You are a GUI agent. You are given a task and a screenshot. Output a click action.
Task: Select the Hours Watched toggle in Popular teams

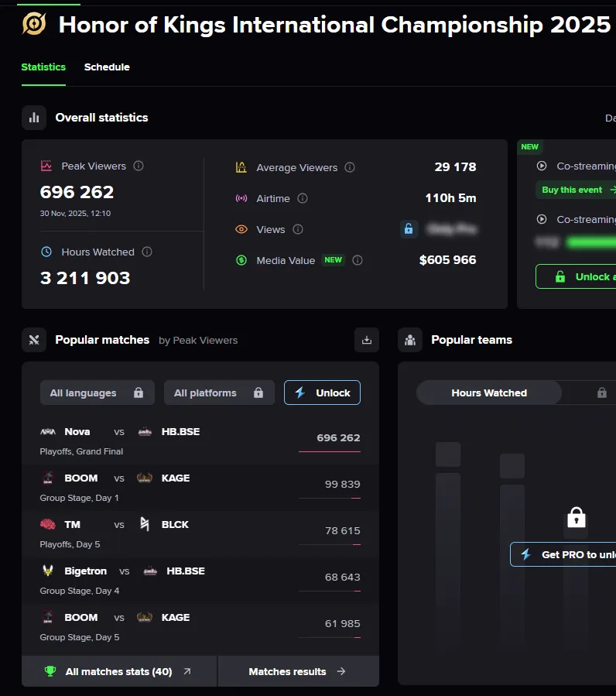[x=489, y=393]
